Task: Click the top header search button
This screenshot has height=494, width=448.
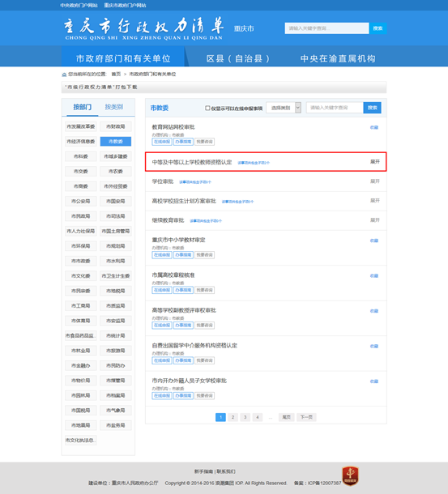Action: (x=378, y=28)
